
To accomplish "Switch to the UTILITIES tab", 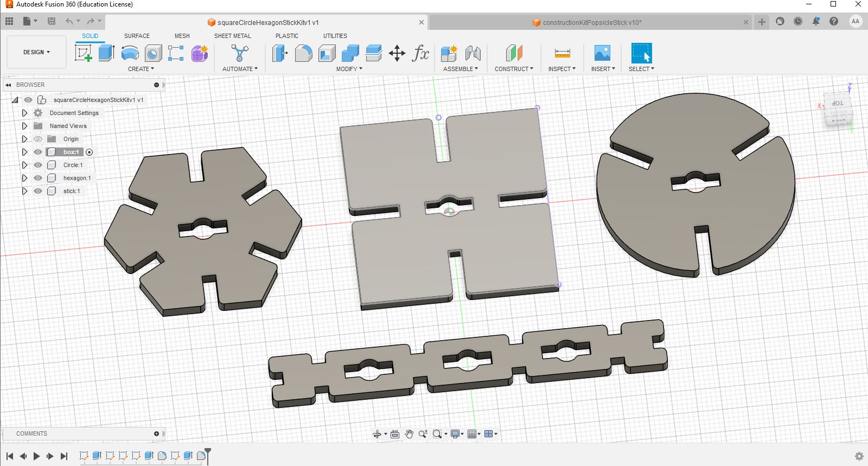I will pyautogui.click(x=335, y=36).
